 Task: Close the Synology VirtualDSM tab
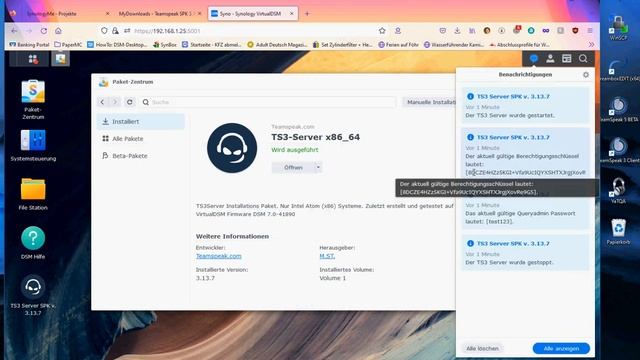(291, 13)
